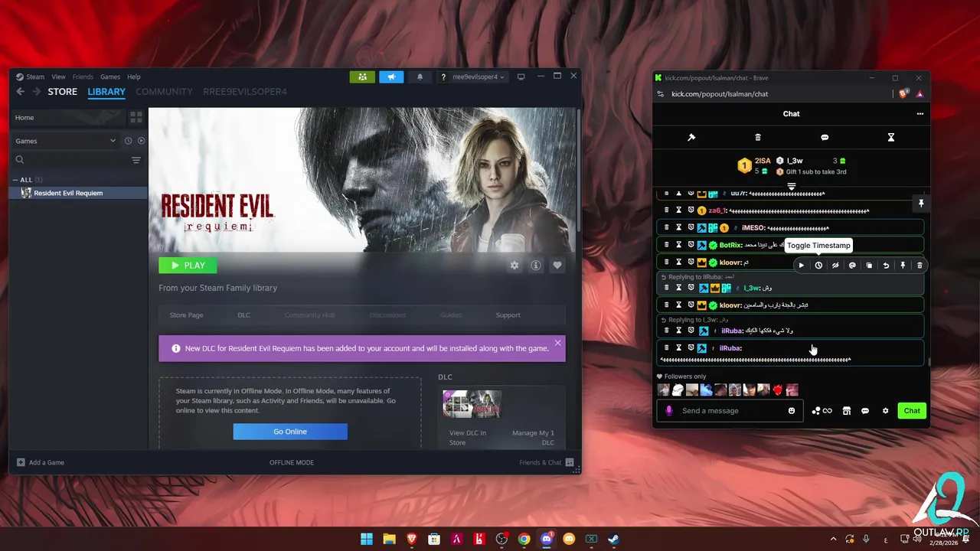Click the play icon in message action bar

[802, 266]
